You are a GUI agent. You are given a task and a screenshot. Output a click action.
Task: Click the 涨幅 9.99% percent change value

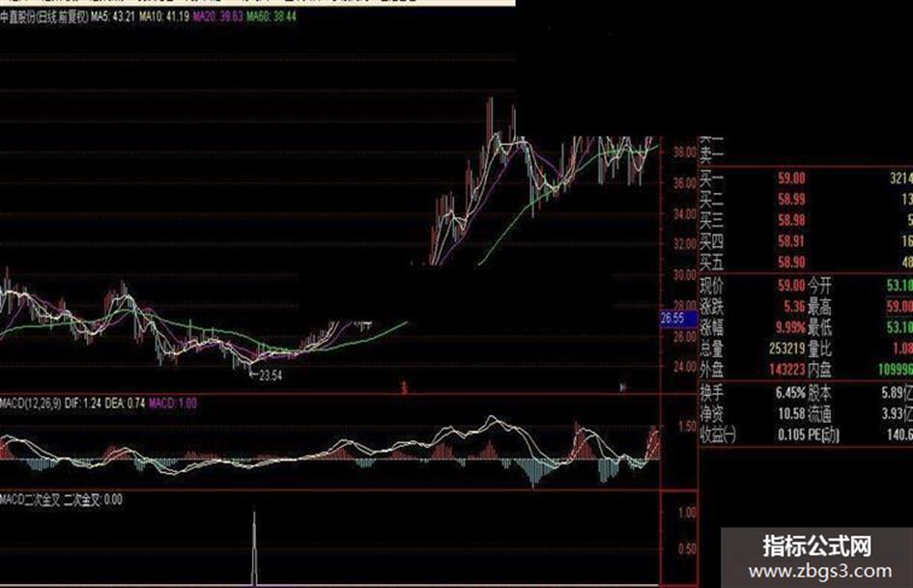[x=790, y=327]
